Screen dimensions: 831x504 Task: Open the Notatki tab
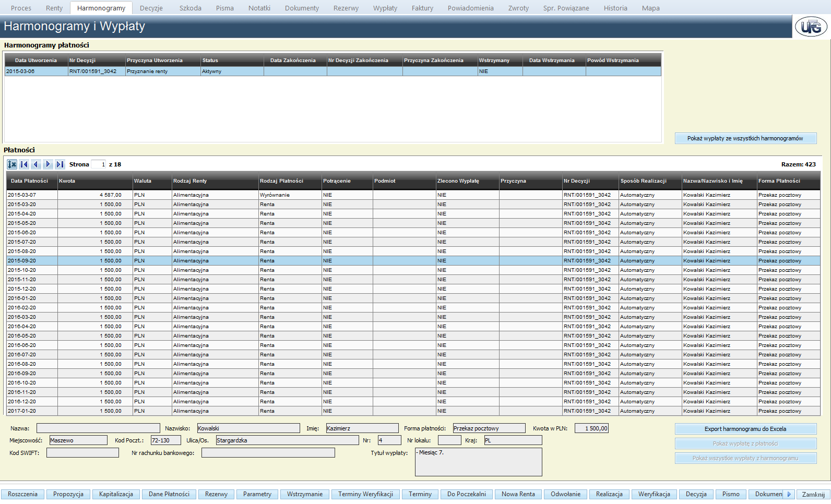pos(259,8)
